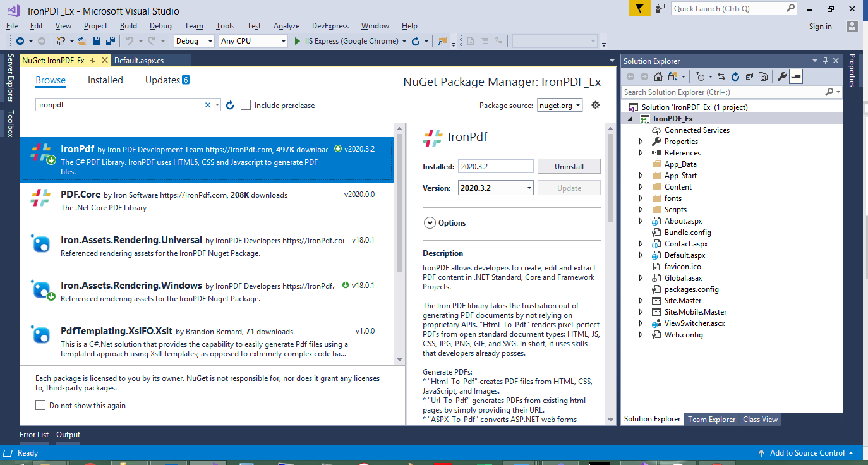Click Switch Views icon in Solution Explorer

pyautogui.click(x=672, y=76)
